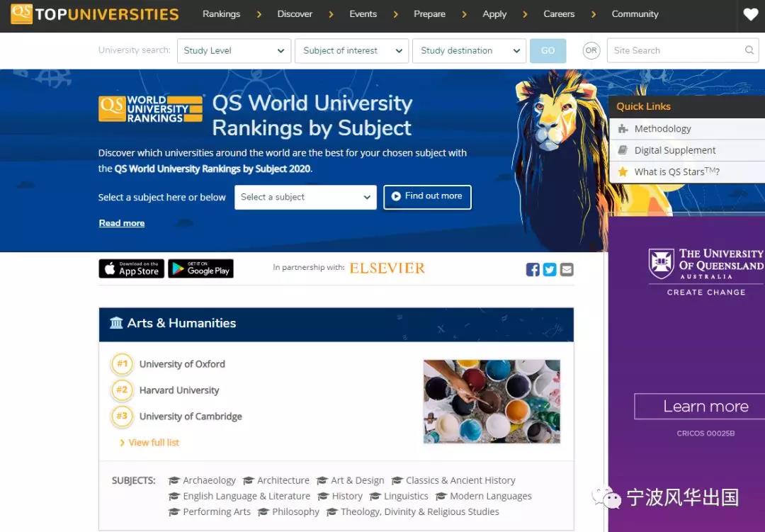Viewport: 765px width, 532px height.
Task: Share the page on Facebook
Action: tap(533, 269)
